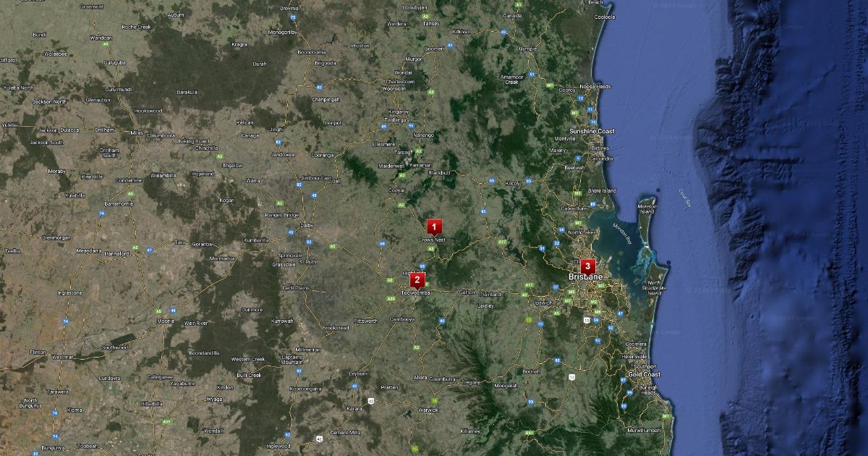Click the Kilcoy label

513,183
